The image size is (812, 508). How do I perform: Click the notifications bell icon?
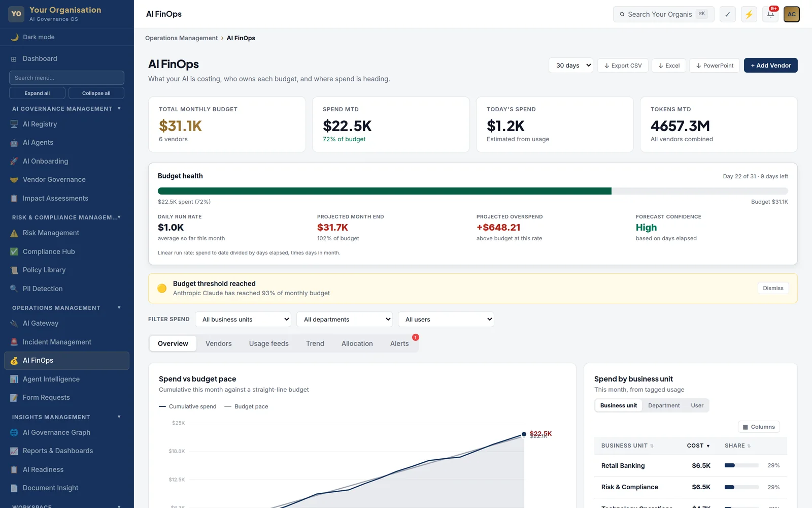[x=770, y=14]
